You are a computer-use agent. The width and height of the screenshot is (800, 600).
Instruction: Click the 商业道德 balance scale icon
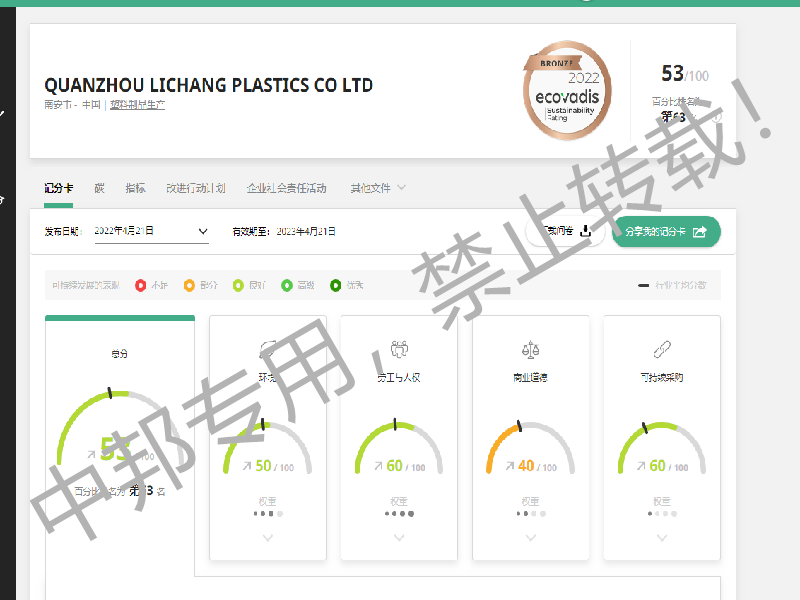pos(531,349)
